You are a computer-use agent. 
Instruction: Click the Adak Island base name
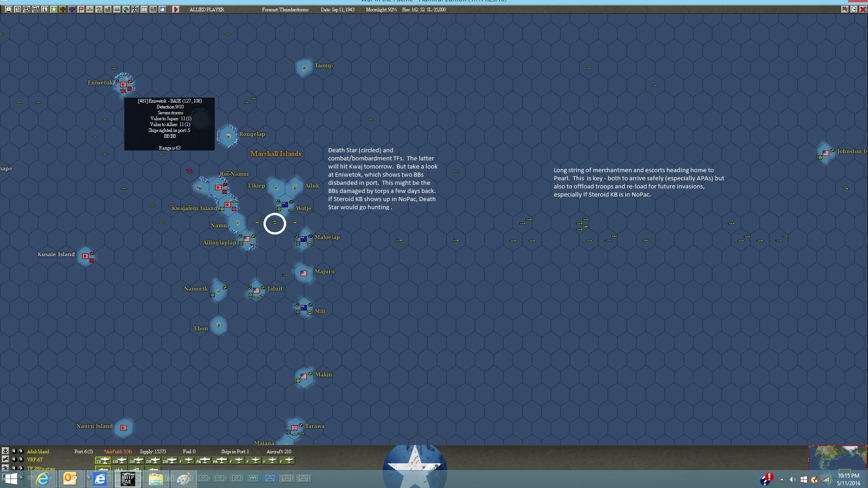(38, 451)
